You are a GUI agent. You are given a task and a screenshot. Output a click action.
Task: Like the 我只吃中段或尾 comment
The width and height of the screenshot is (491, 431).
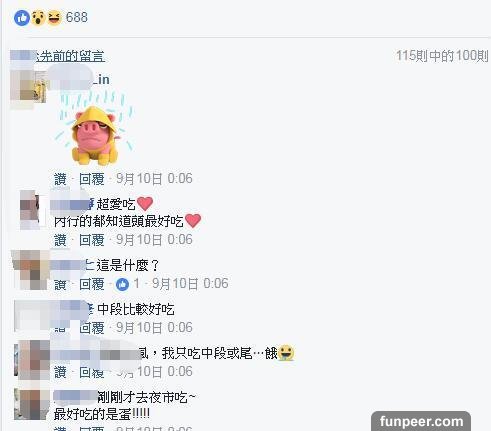[60, 372]
